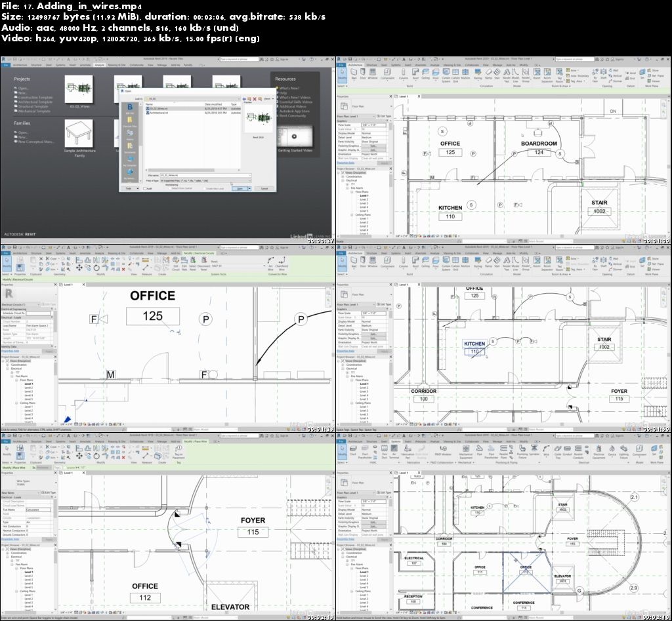Select Modify | Place Wire ribbon tab
Image resolution: width=672 pixels, height=621 pixels.
[196, 441]
